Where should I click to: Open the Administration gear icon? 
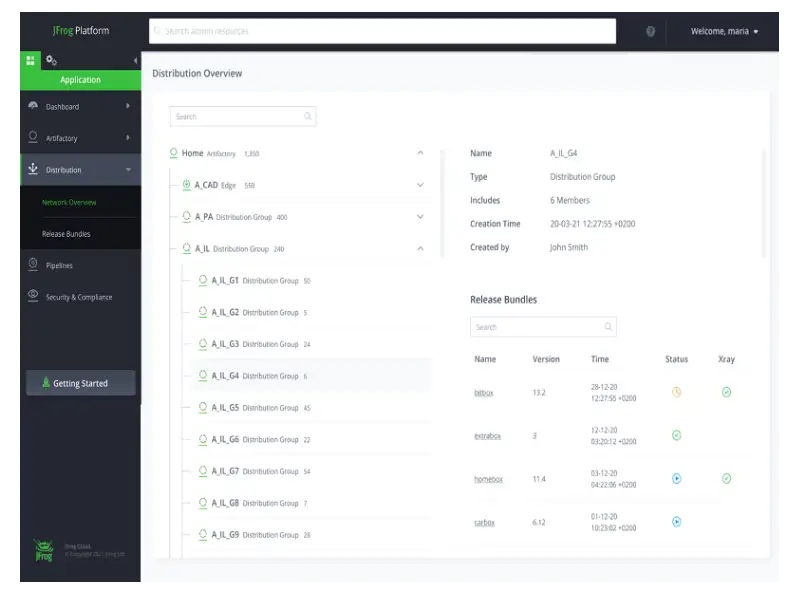52,61
